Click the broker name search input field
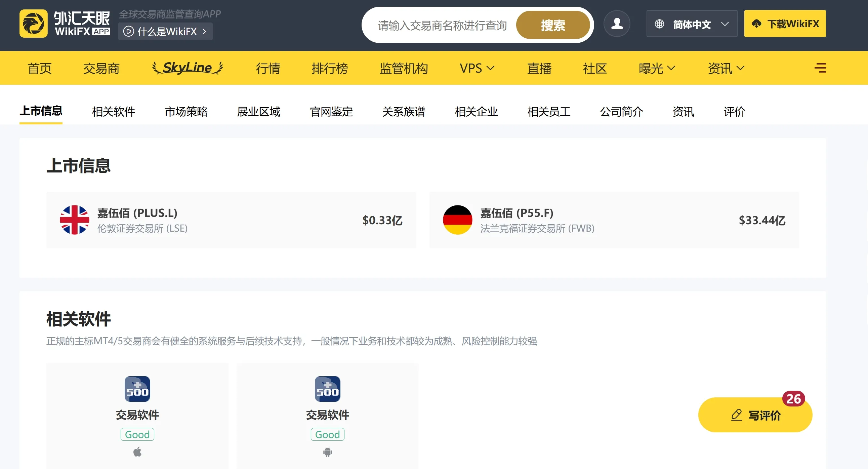The height and width of the screenshot is (469, 868). point(442,25)
